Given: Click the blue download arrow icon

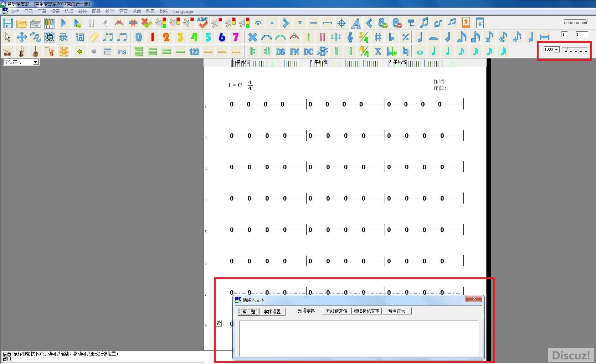Looking at the screenshot, I should (x=480, y=23).
